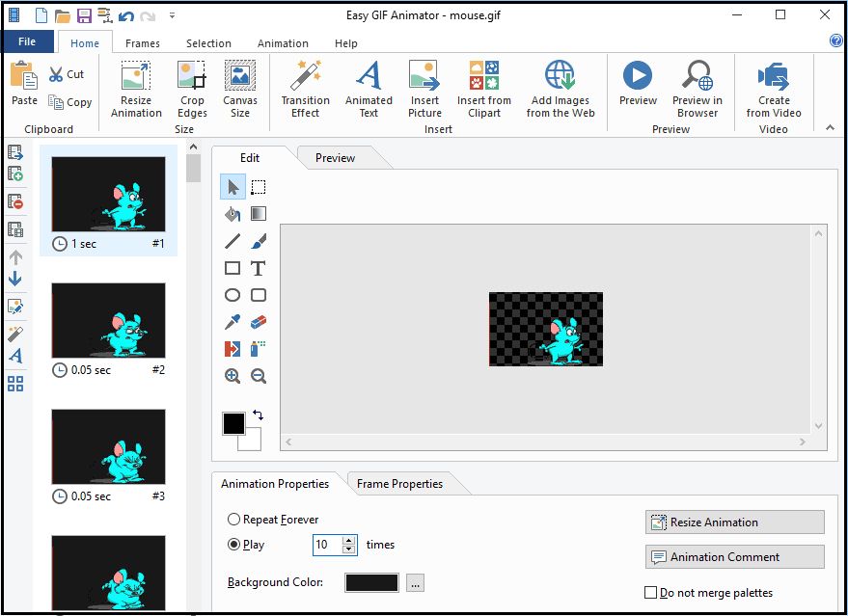Click the Resize Animation button
The image size is (848, 616).
(x=734, y=522)
